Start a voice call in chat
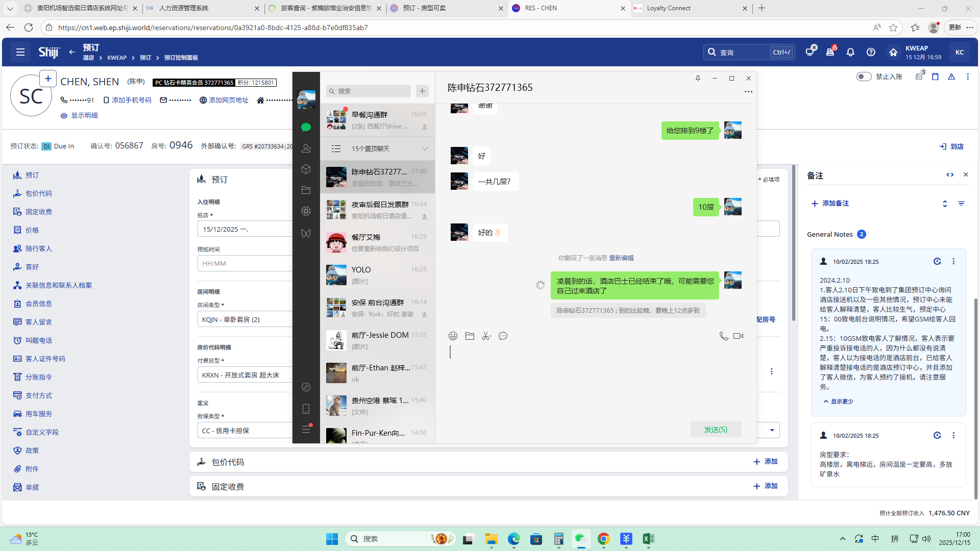Viewport: 980px width, 551px height. [723, 336]
